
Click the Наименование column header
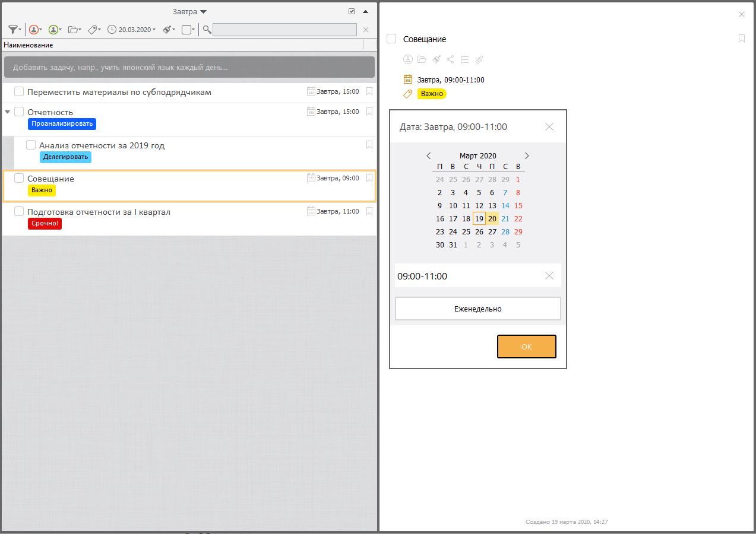[29, 45]
